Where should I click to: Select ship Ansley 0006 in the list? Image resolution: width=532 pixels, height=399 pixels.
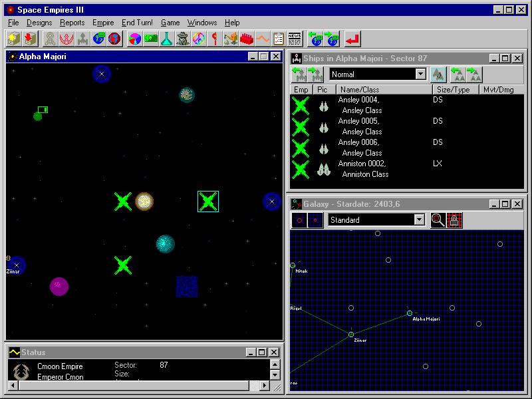[x=407, y=148]
